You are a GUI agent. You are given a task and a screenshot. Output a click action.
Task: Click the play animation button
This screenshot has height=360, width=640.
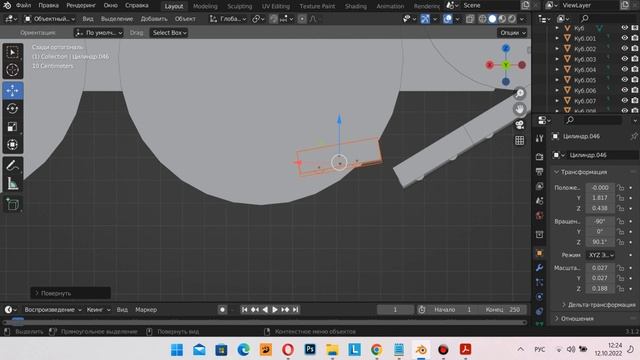(x=275, y=309)
